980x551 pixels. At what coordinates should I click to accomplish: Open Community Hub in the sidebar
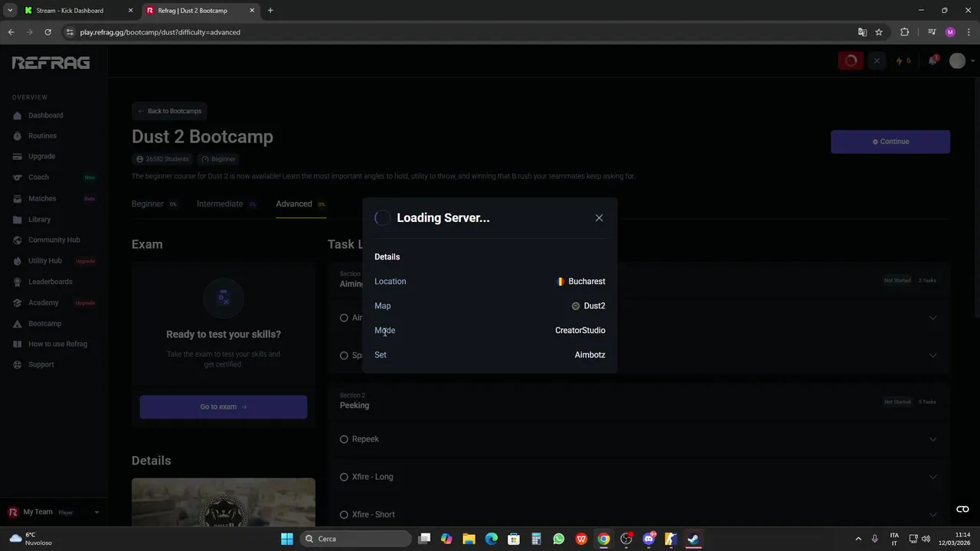tap(54, 240)
